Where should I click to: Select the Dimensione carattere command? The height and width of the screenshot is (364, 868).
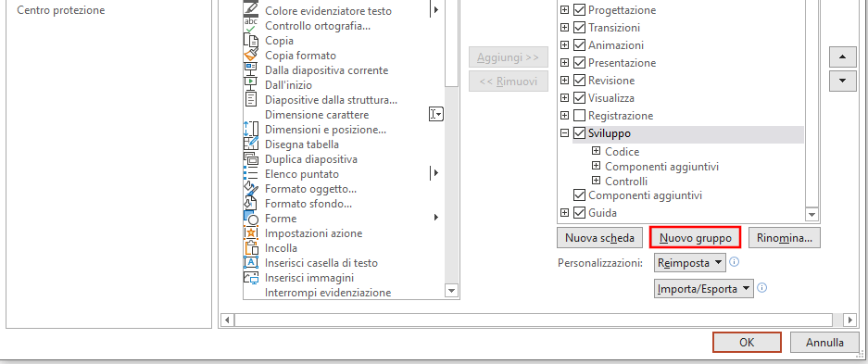coord(317,115)
